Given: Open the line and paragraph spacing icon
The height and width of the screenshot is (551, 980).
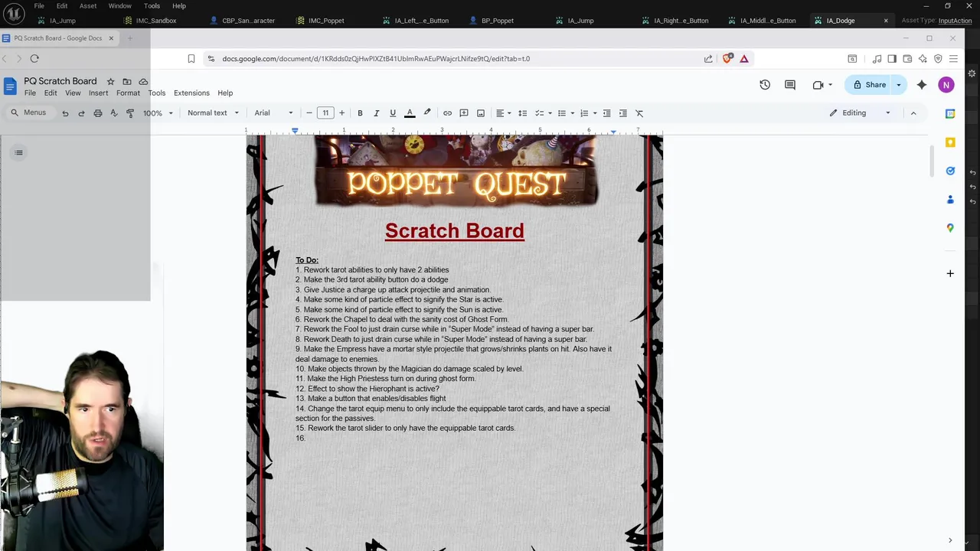Looking at the screenshot, I should (x=522, y=113).
